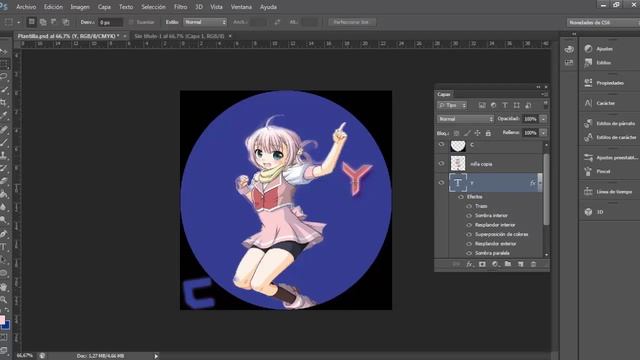Viewport: 640px width, 360px height.
Task: Open the Edición menu
Action: tap(53, 7)
